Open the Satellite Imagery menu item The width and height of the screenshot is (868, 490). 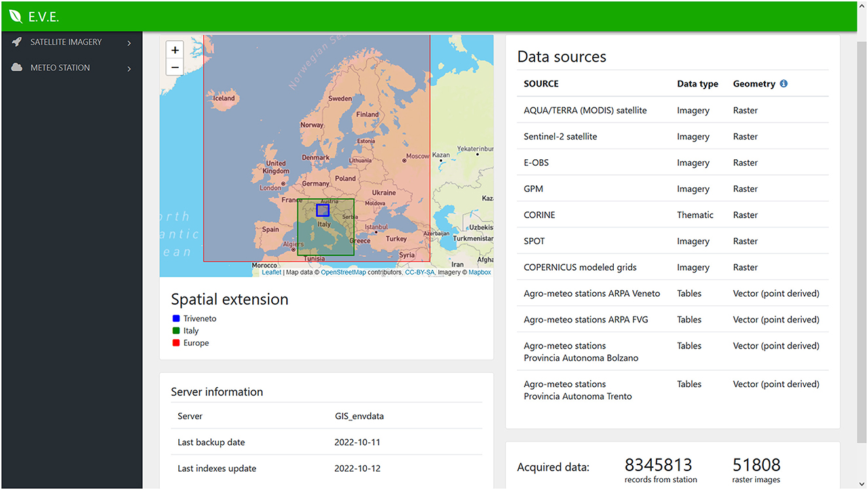[x=71, y=42]
